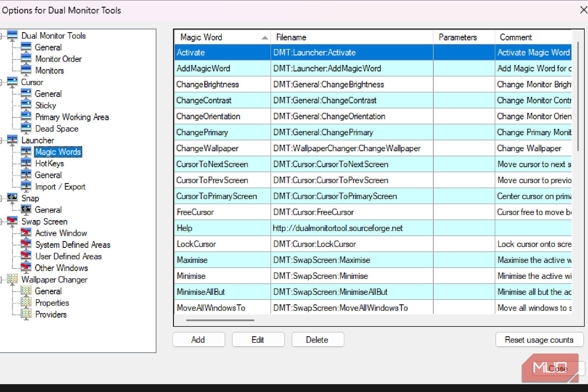Image resolution: width=588 pixels, height=392 pixels.
Task: Select the ChangeWallpaper magic word row
Action: click(x=207, y=148)
